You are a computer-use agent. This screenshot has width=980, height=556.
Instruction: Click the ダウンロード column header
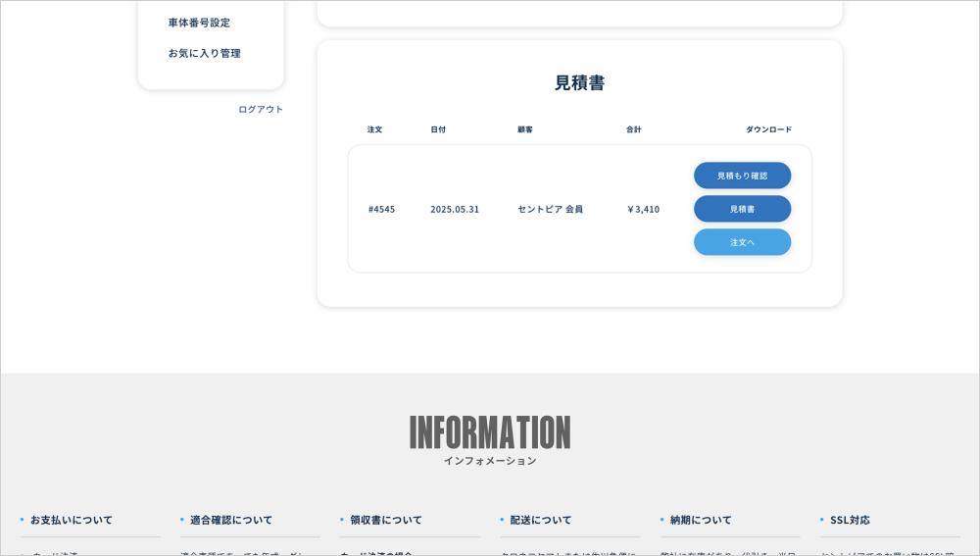pyautogui.click(x=768, y=129)
